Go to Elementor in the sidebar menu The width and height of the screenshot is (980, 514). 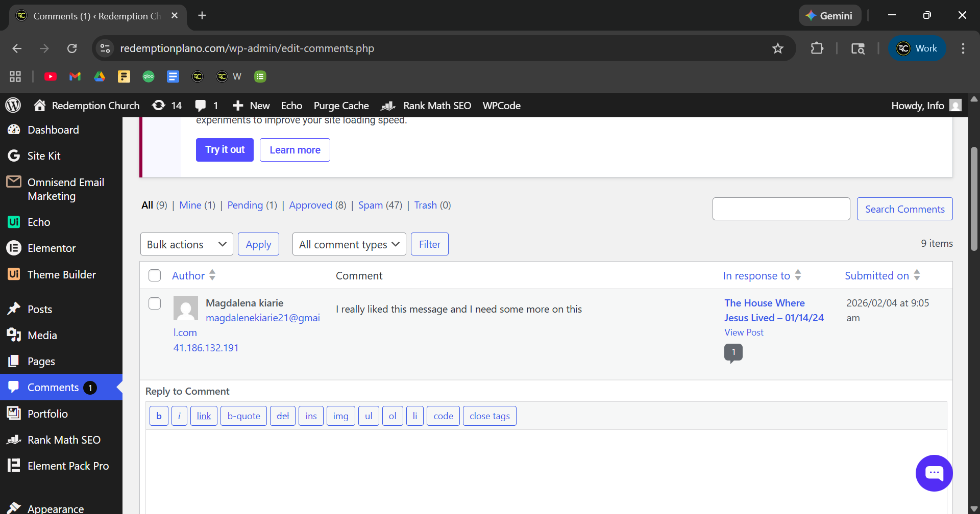(x=52, y=248)
